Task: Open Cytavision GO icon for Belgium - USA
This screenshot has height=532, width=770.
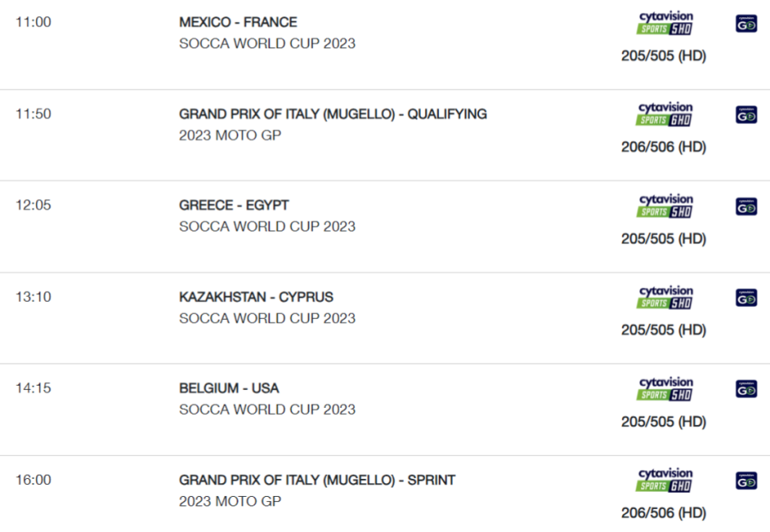Action: [x=746, y=389]
